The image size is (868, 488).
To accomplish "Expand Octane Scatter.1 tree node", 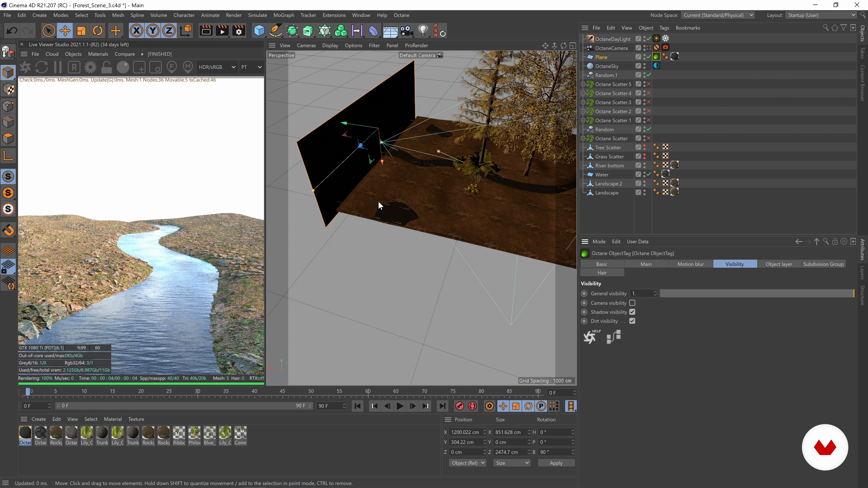I will (583, 120).
